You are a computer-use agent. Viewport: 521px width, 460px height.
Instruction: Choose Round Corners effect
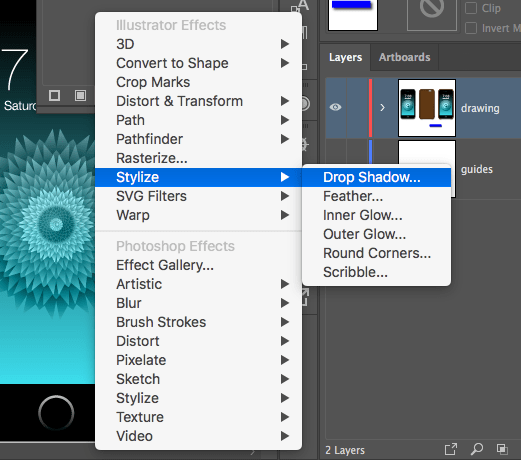[376, 253]
